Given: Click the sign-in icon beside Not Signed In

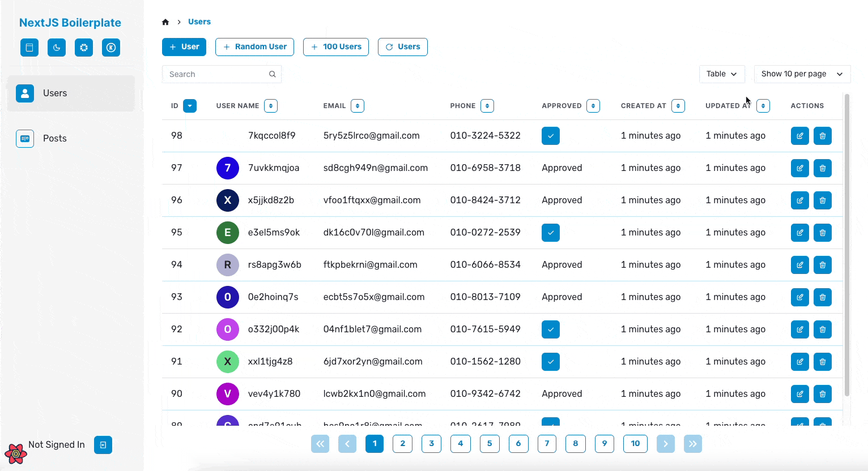Looking at the screenshot, I should [103, 445].
